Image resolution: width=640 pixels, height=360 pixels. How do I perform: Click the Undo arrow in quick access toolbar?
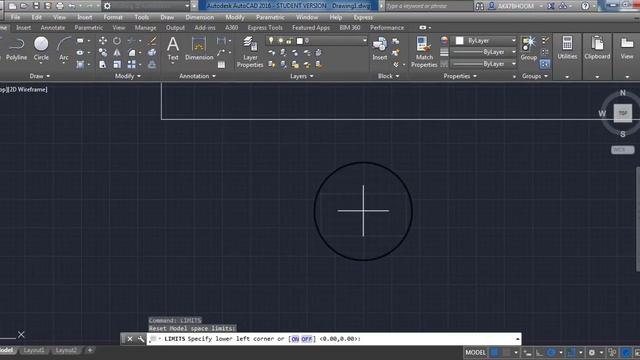tap(72, 6)
